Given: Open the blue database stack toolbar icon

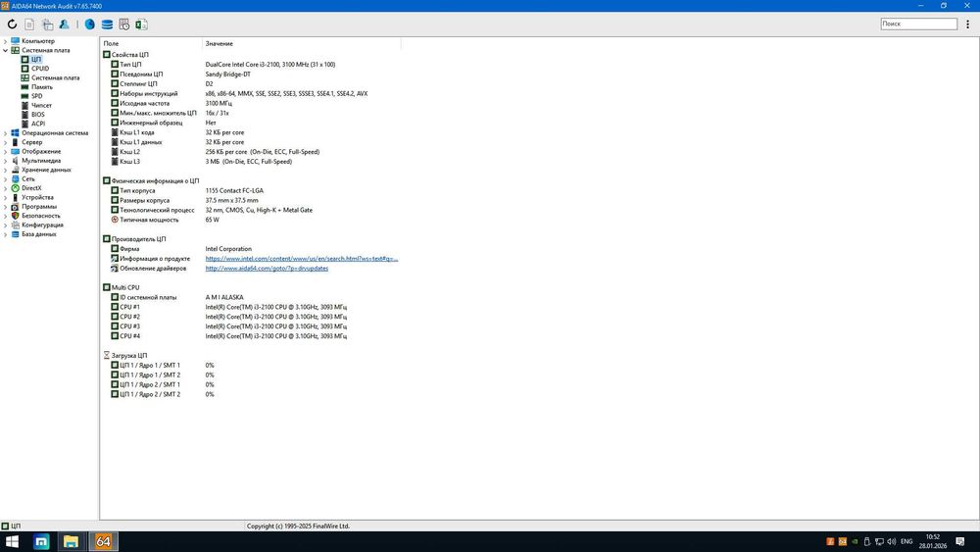Looking at the screenshot, I should pyautogui.click(x=107, y=25).
